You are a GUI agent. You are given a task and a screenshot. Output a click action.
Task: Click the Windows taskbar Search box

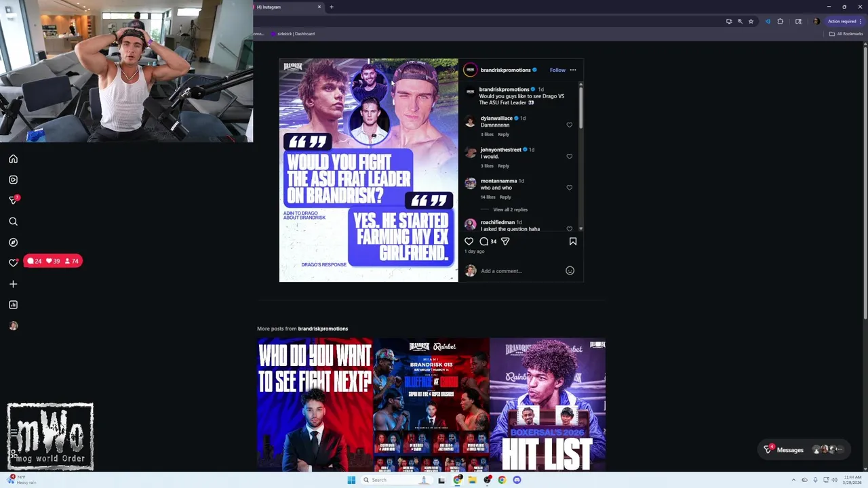(x=395, y=480)
